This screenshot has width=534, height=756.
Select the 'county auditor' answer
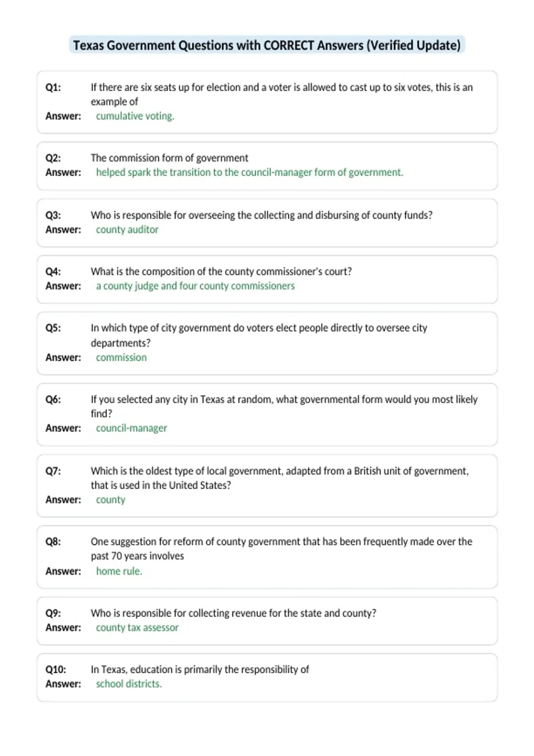tap(127, 229)
